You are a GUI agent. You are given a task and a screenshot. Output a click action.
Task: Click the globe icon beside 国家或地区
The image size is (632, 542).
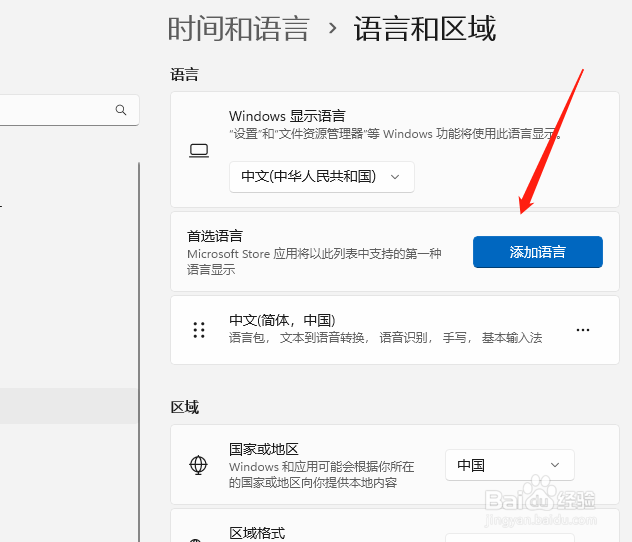coord(198,465)
